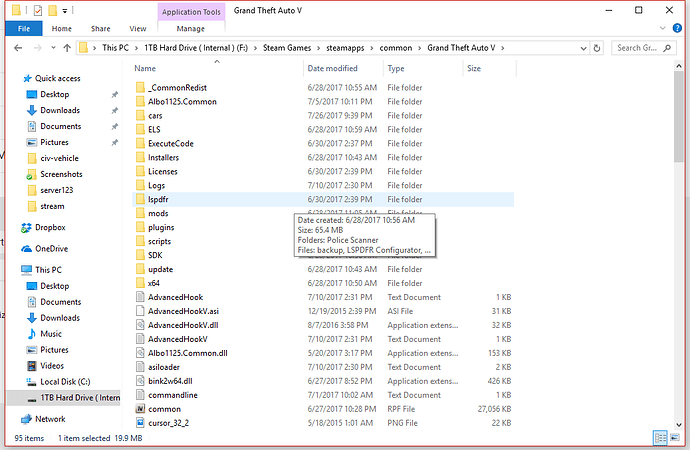Select civ-vehicle folder in sidebar
The image size is (690, 450).
(x=59, y=158)
